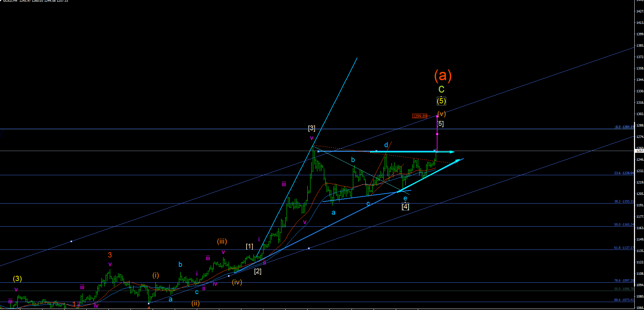Image resolution: width=644 pixels, height=310 pixels.
Task: Click 1274 on the price scale
Action: [x=640, y=137]
